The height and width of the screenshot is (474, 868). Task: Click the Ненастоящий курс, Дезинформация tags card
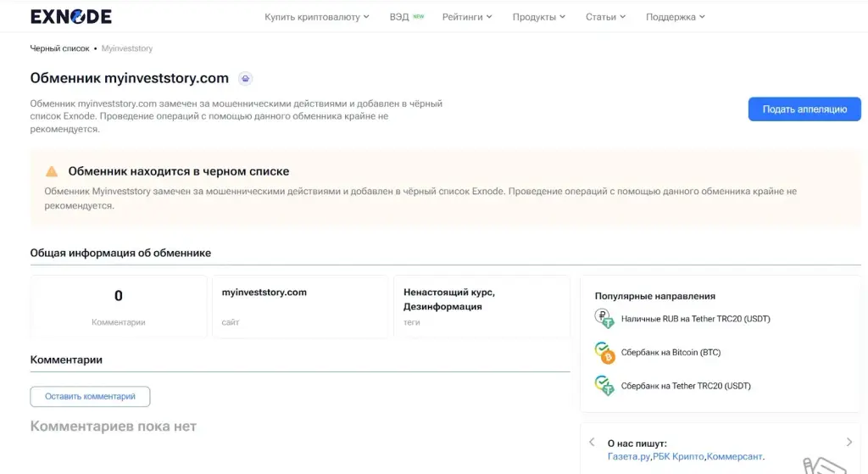click(x=481, y=307)
